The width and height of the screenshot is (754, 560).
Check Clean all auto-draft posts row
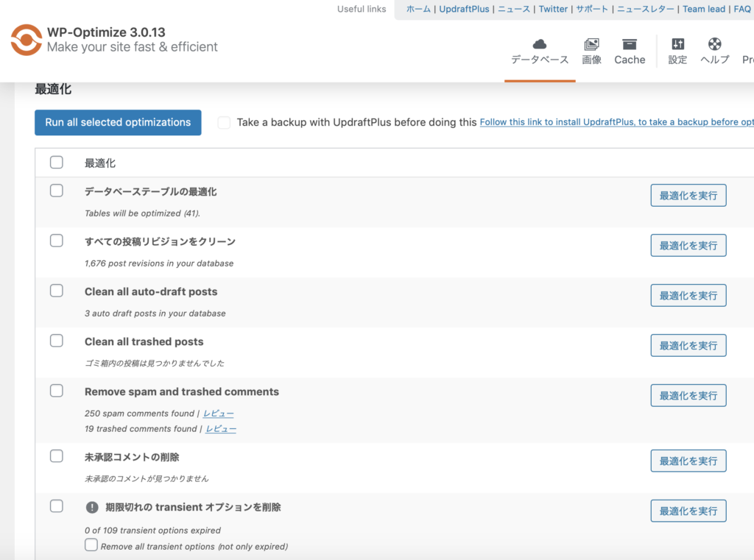click(57, 291)
